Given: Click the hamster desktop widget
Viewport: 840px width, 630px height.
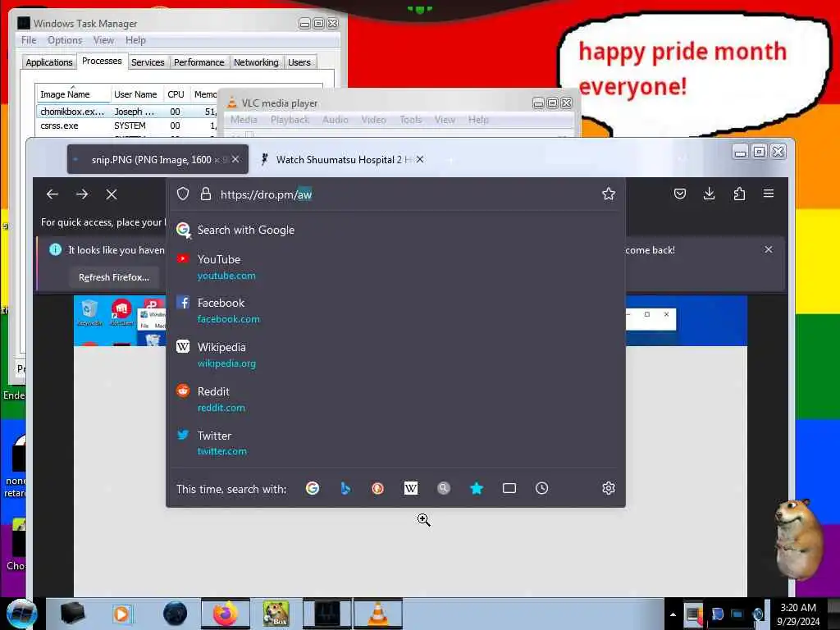Looking at the screenshot, I should point(798,539).
